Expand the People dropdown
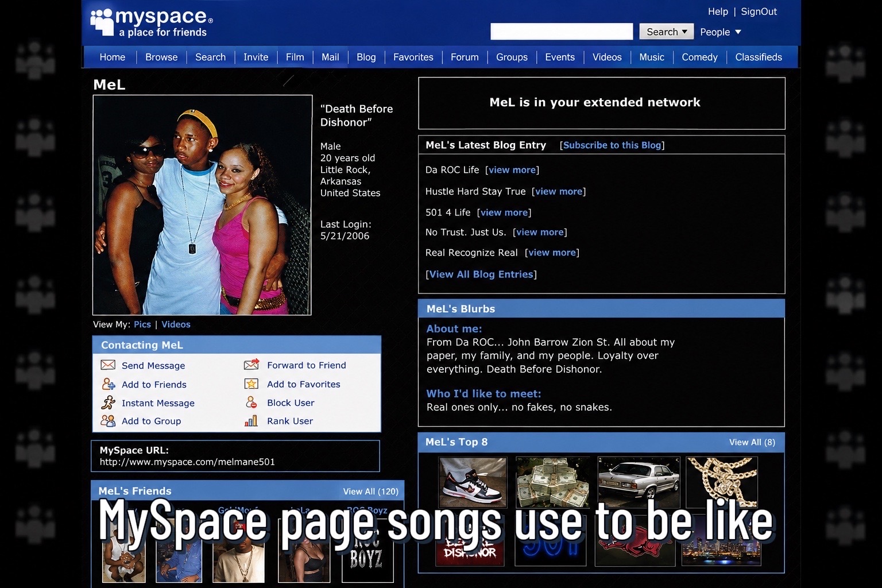The image size is (882, 588). tap(721, 32)
